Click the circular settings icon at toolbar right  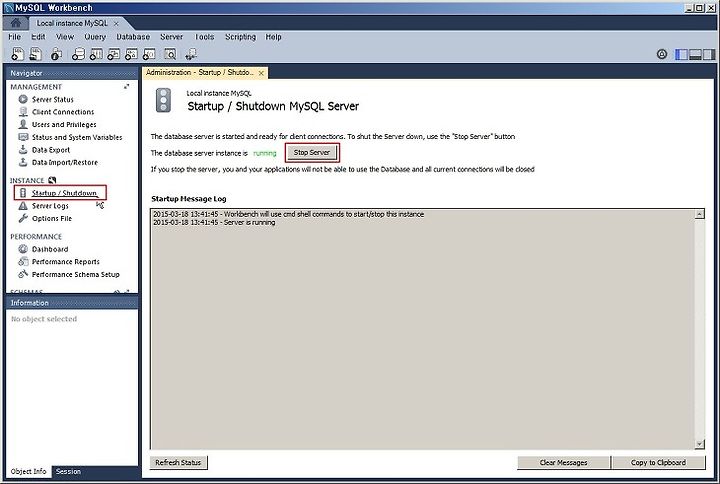(x=662, y=54)
